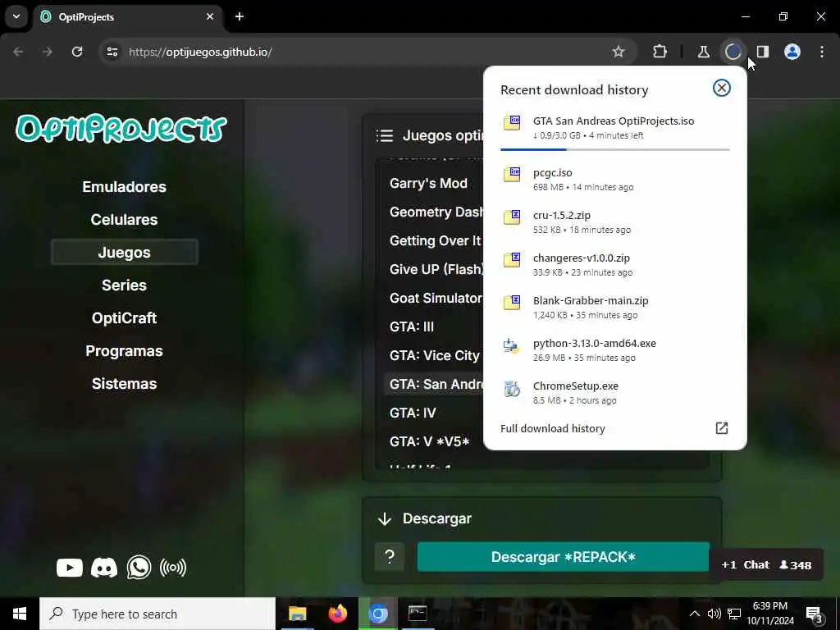Open the Chrome profile avatar
Viewport: 840px width, 630px height.
coord(792,52)
